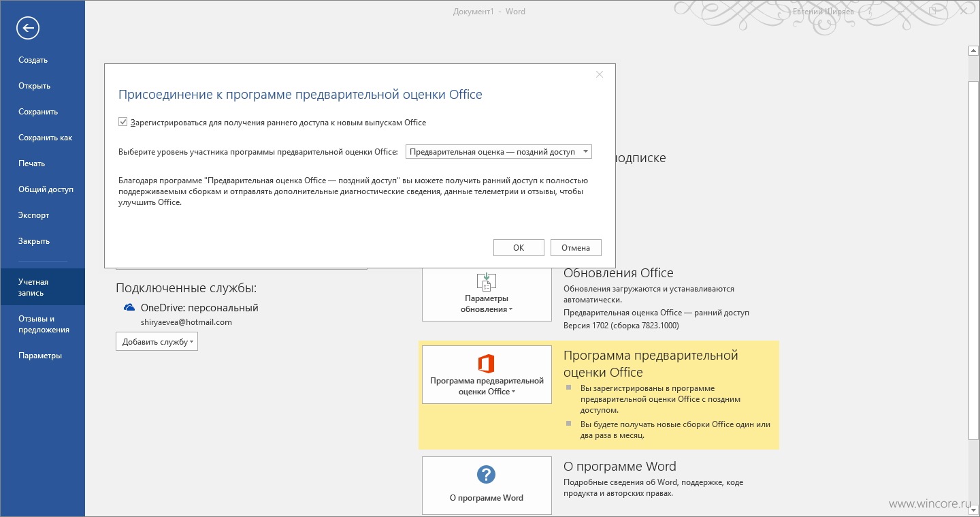Click Предварительная оценка Office — ранний доступ text
The height and width of the screenshot is (517, 980).
point(656,313)
